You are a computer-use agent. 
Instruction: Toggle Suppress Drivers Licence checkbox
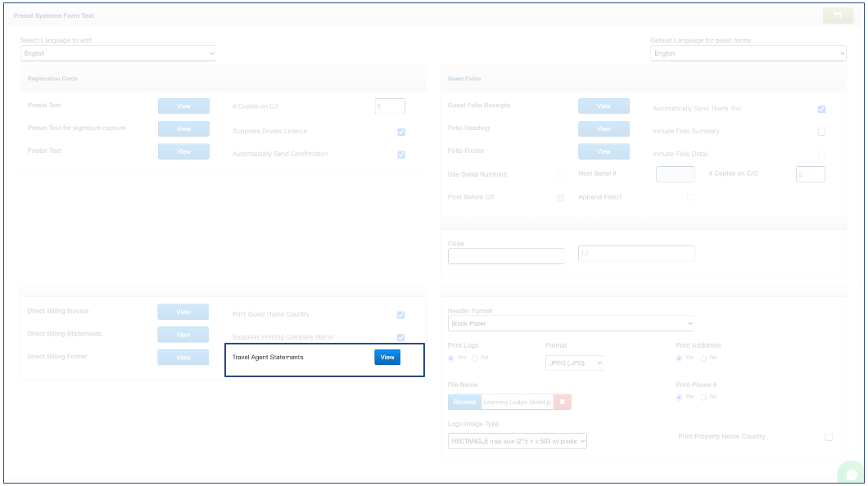coord(401,132)
